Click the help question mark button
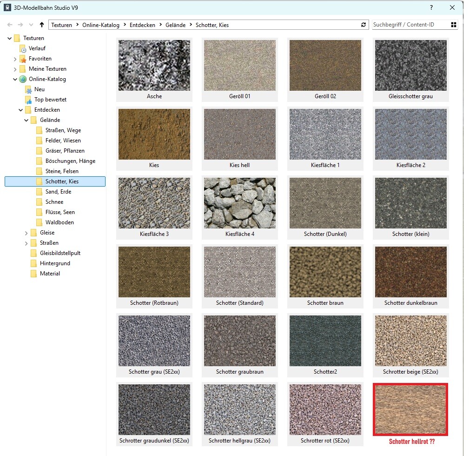The image size is (476, 456). [x=431, y=7]
